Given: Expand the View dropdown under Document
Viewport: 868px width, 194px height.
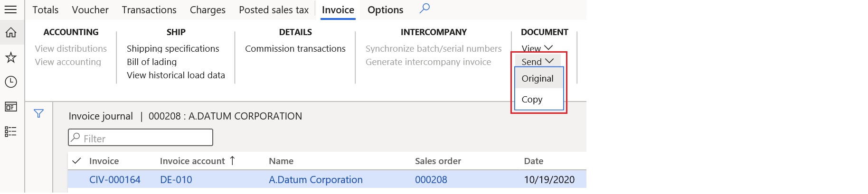Looking at the screenshot, I should pyautogui.click(x=537, y=48).
